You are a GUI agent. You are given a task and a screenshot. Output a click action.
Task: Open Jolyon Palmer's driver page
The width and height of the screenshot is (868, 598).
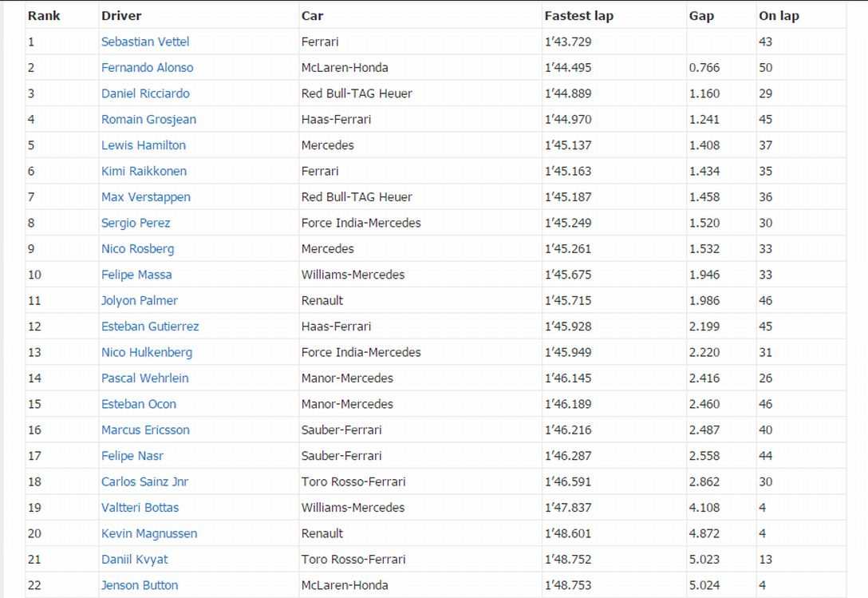coord(140,300)
